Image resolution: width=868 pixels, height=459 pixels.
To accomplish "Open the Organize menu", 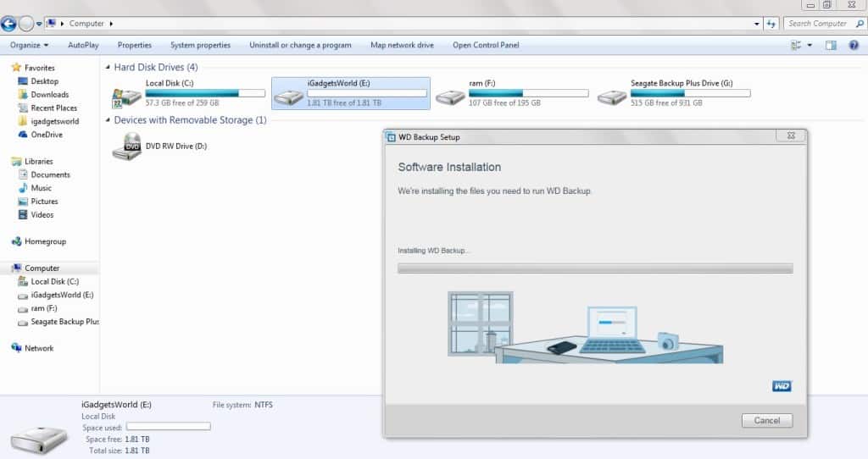I will [x=29, y=46].
